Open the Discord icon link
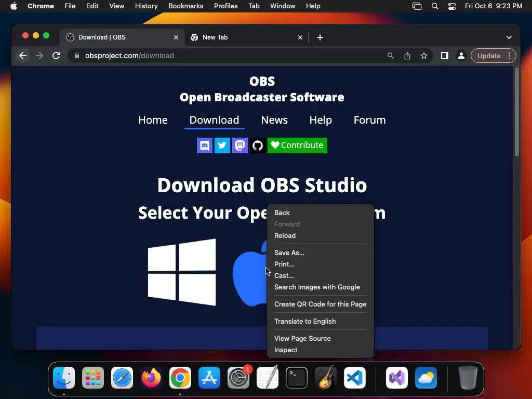The height and width of the screenshot is (399, 532). click(205, 145)
